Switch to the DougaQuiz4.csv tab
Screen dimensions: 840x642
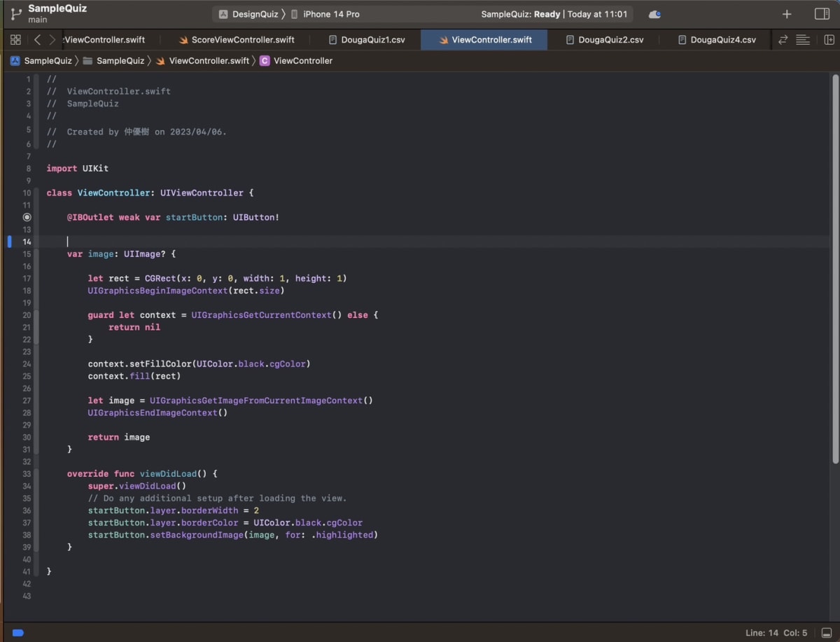[717, 40]
